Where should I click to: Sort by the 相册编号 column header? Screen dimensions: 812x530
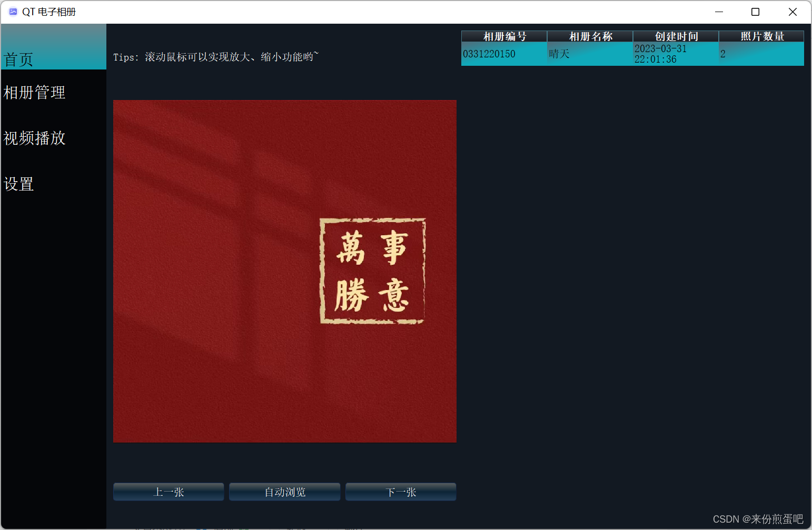(x=503, y=36)
